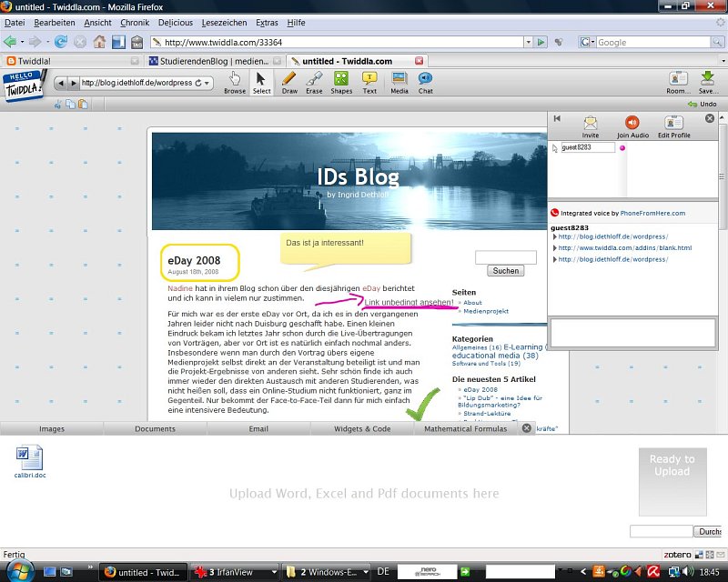Click the green Go arrow button
Screen dimensions: 728x582
[x=541, y=42]
